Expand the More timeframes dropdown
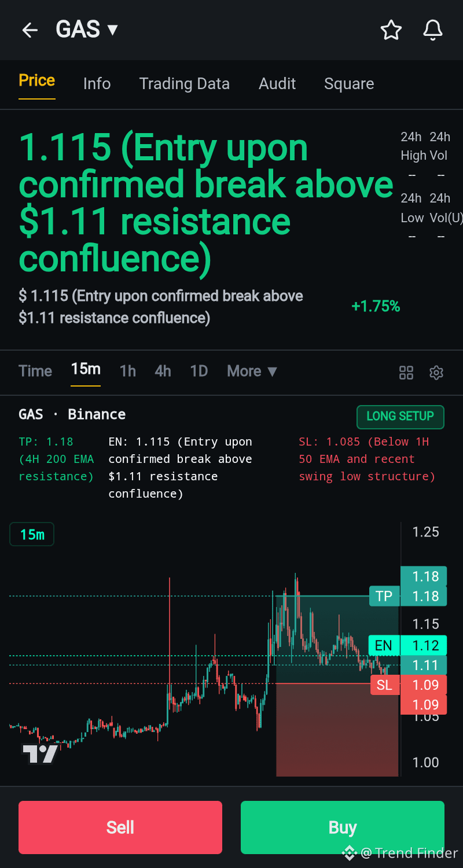 (252, 371)
